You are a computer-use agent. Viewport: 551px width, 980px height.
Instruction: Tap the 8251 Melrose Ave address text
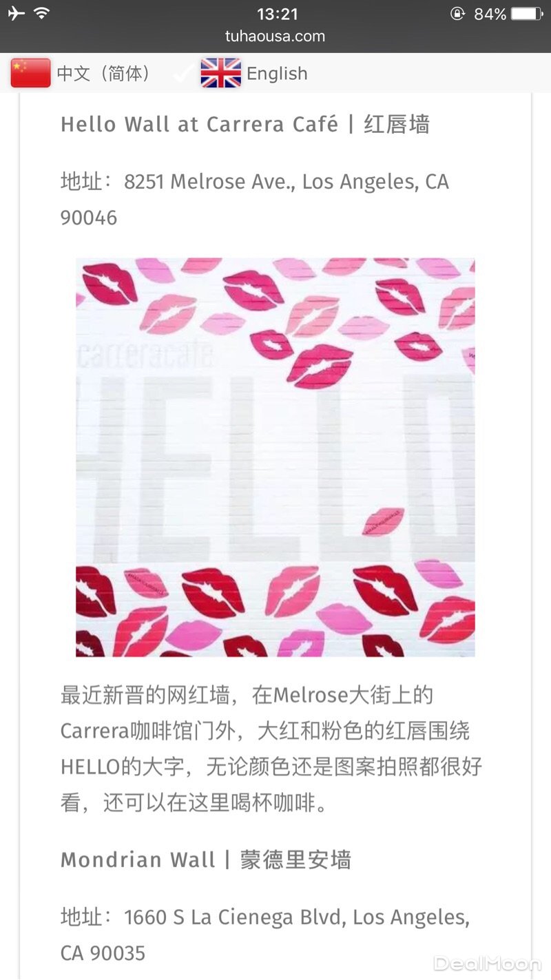pyautogui.click(x=255, y=200)
